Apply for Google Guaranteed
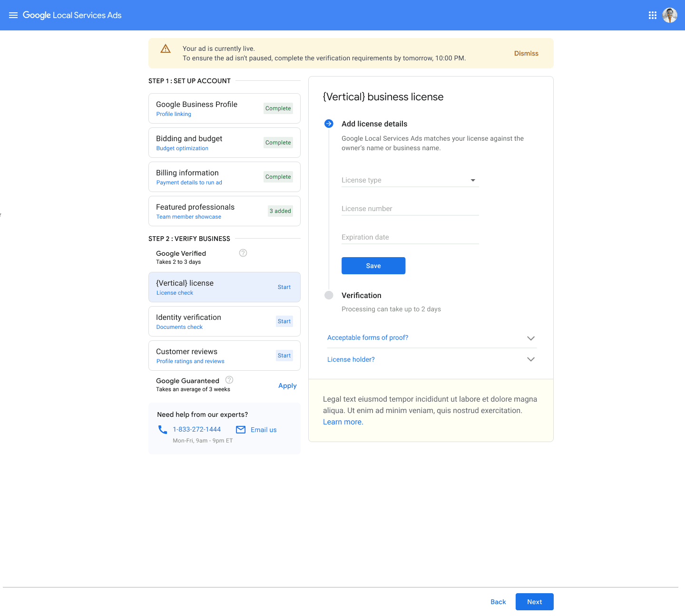 click(x=287, y=385)
